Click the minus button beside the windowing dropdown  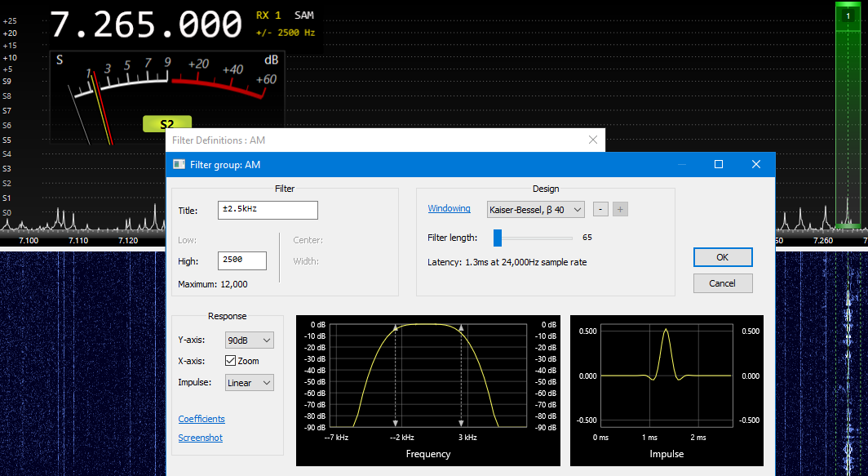tap(600, 209)
